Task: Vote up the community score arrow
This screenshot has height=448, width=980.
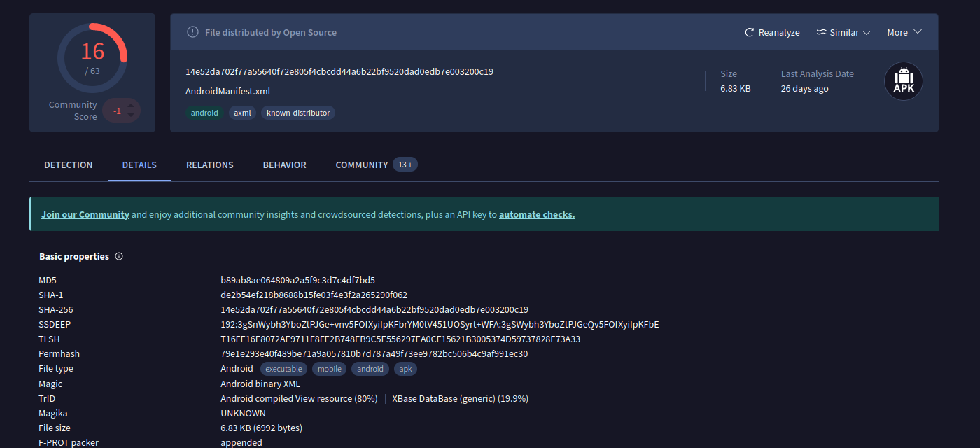Action: click(130, 106)
